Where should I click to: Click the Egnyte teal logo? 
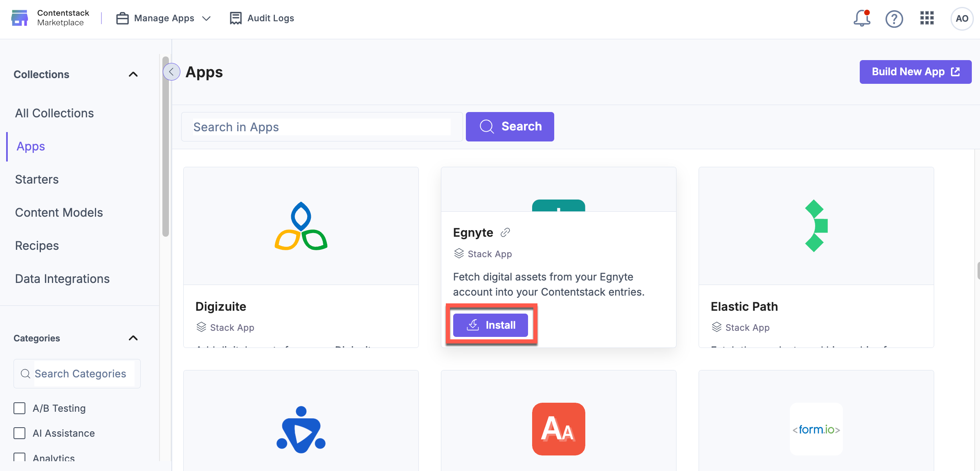[558, 206]
